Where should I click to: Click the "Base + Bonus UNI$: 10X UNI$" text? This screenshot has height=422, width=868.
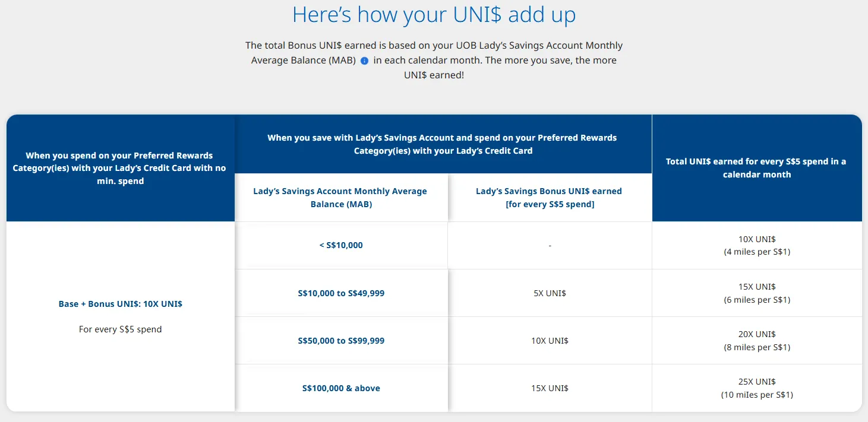point(121,304)
